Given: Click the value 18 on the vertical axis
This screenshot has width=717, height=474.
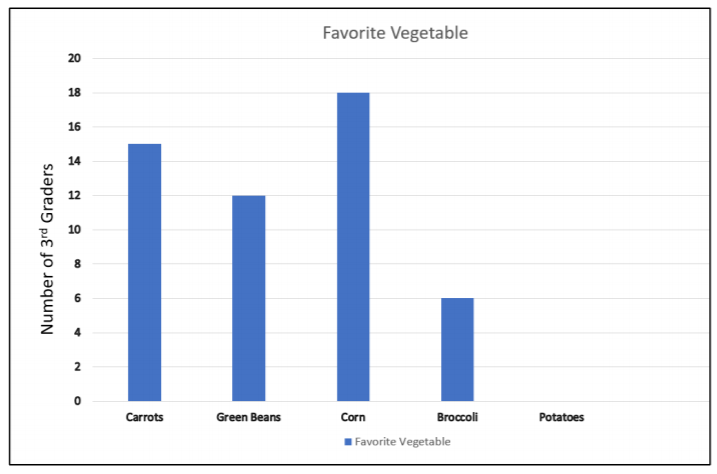Looking at the screenshot, I should pos(74,93).
